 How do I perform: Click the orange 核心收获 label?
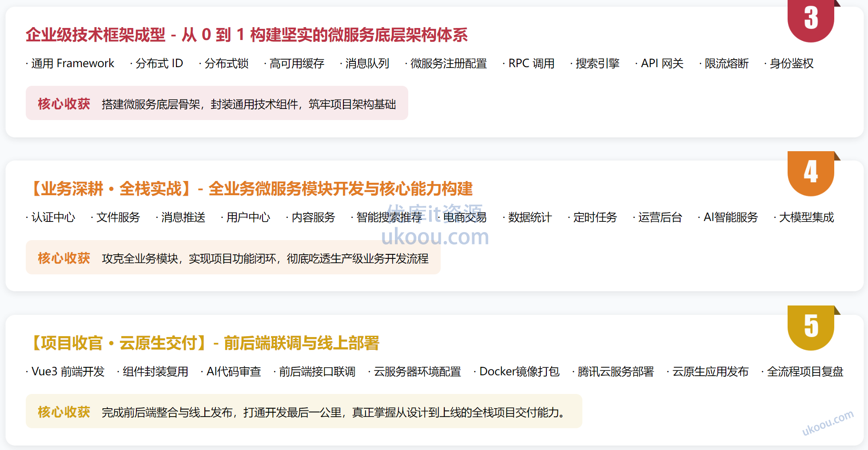64,258
